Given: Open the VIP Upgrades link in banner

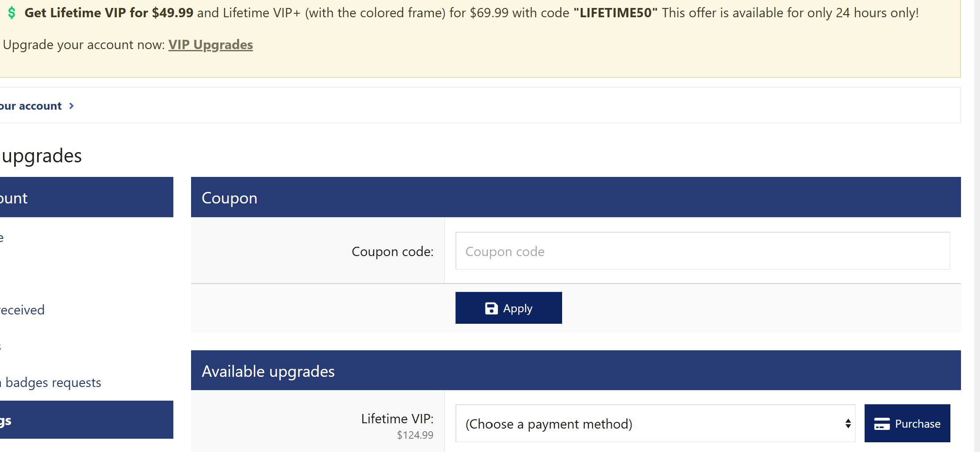Looking at the screenshot, I should (211, 45).
